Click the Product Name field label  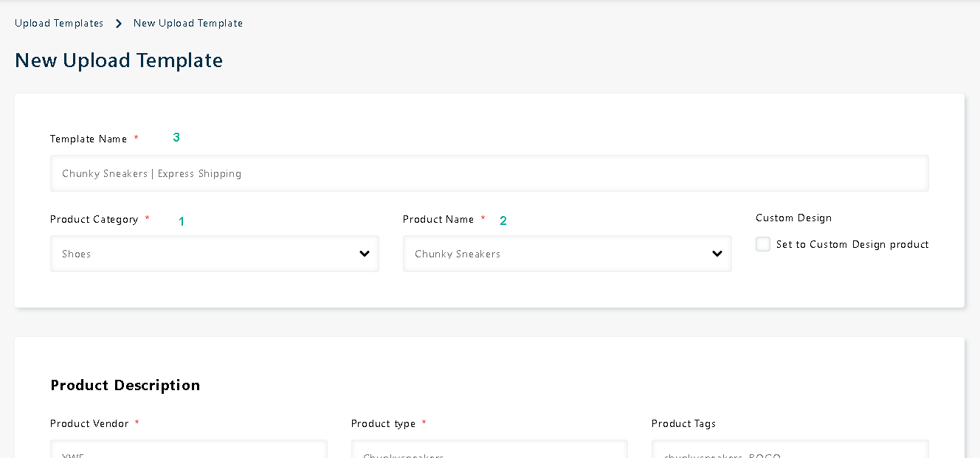(x=438, y=220)
